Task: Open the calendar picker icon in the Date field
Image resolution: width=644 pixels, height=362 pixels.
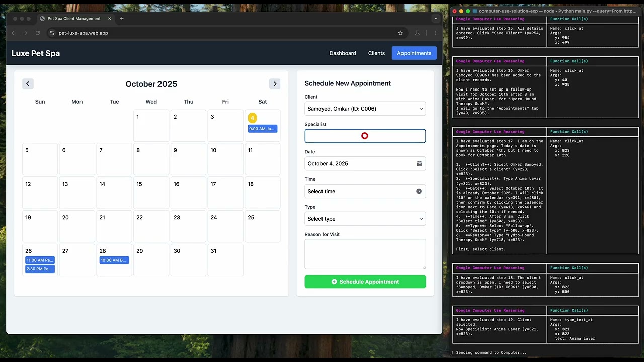Action: tap(419, 163)
